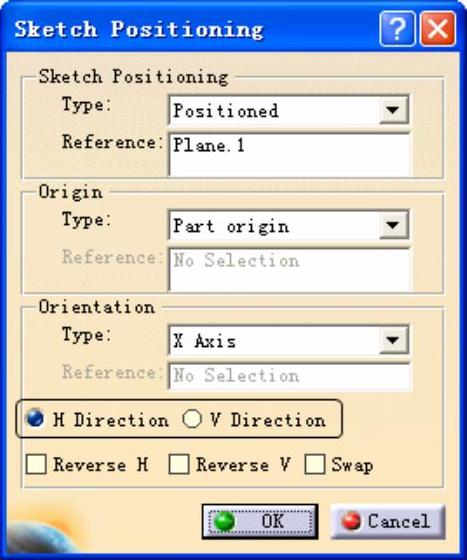Enable the Reverse H checkbox
Image resolution: width=467 pixels, height=560 pixels.
pos(36,464)
